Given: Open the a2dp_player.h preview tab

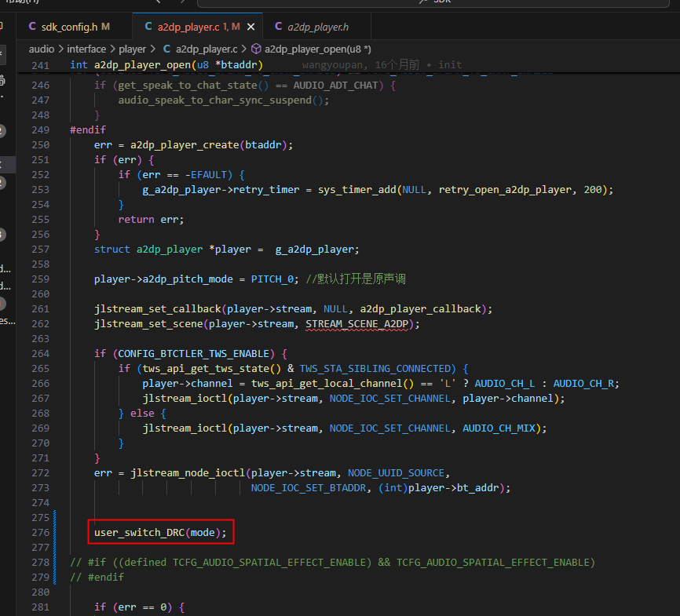Looking at the screenshot, I should 316,27.
